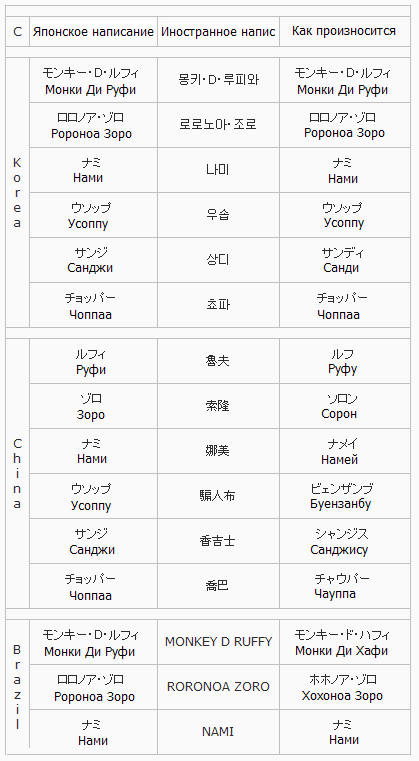Click the Korean 나미 cell
The height and width of the screenshot is (761, 419).
tap(218, 170)
